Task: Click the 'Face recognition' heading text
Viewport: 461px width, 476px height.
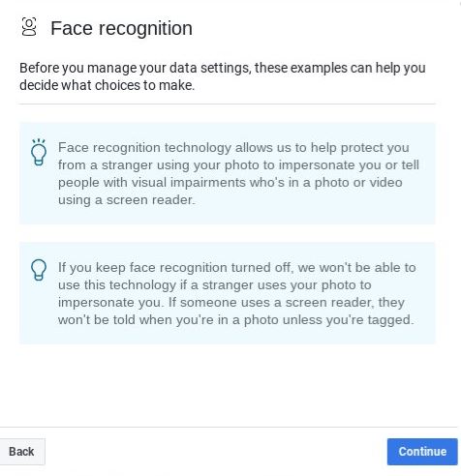Action: click(121, 28)
